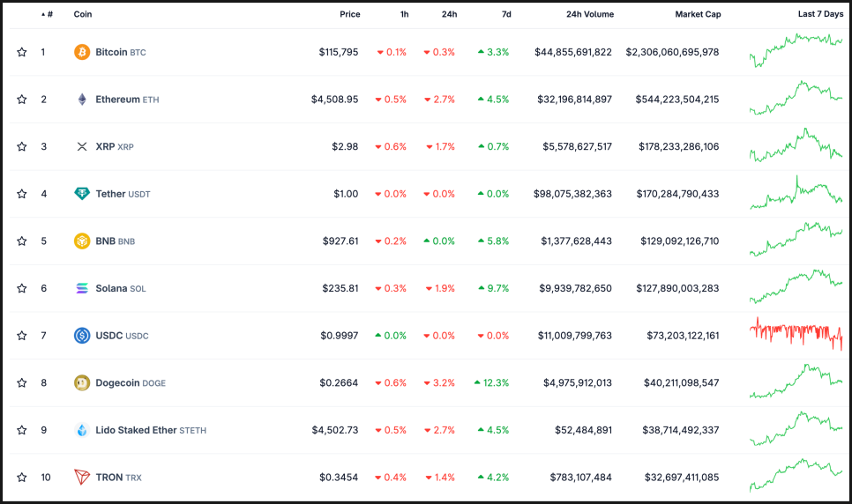The width and height of the screenshot is (852, 504).
Task: Open the Lido Staked Ether coin page
Action: (x=137, y=430)
